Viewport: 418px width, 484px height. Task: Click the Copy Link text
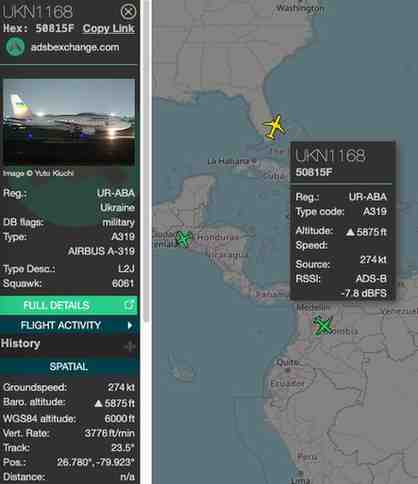109,29
